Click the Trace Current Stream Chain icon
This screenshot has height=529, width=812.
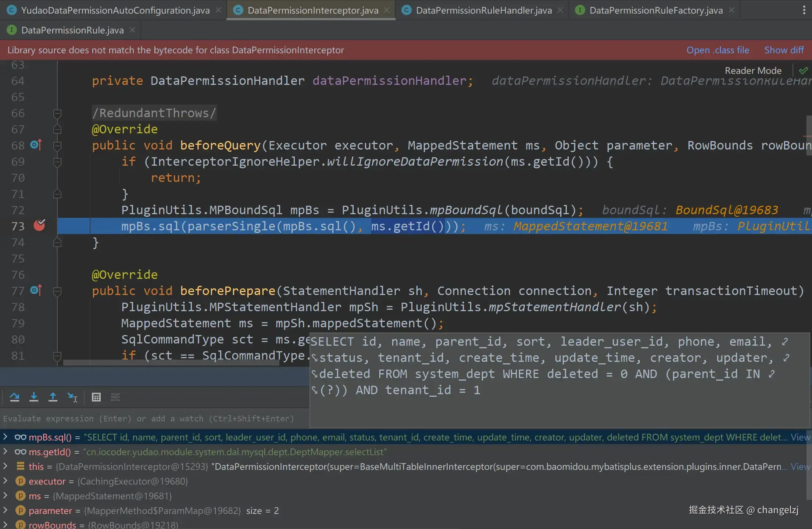point(115,397)
